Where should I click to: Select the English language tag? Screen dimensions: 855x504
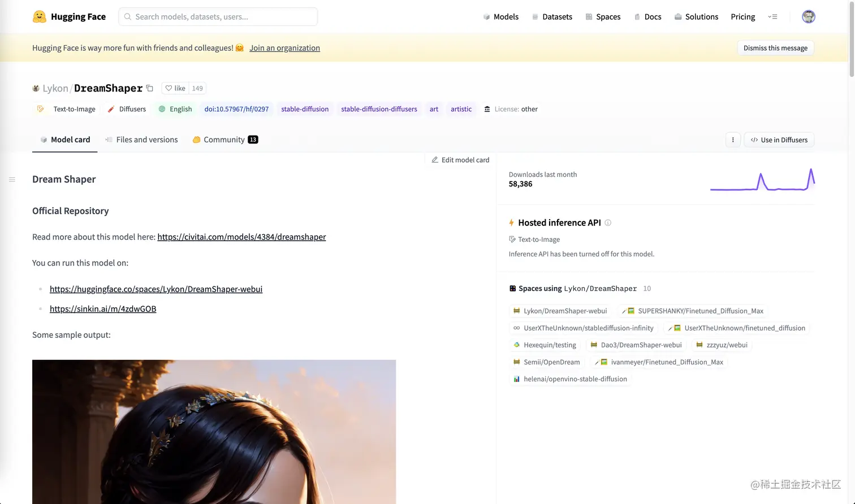pyautogui.click(x=175, y=109)
